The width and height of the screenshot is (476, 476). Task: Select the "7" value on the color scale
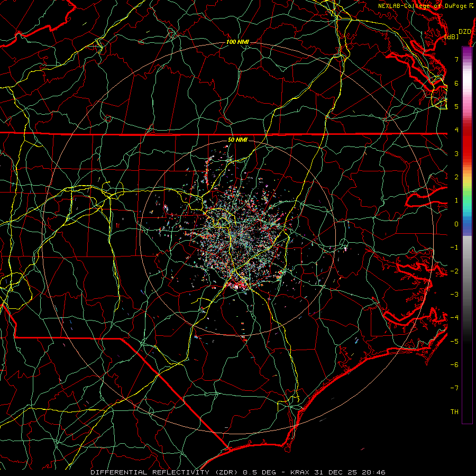click(x=456, y=59)
